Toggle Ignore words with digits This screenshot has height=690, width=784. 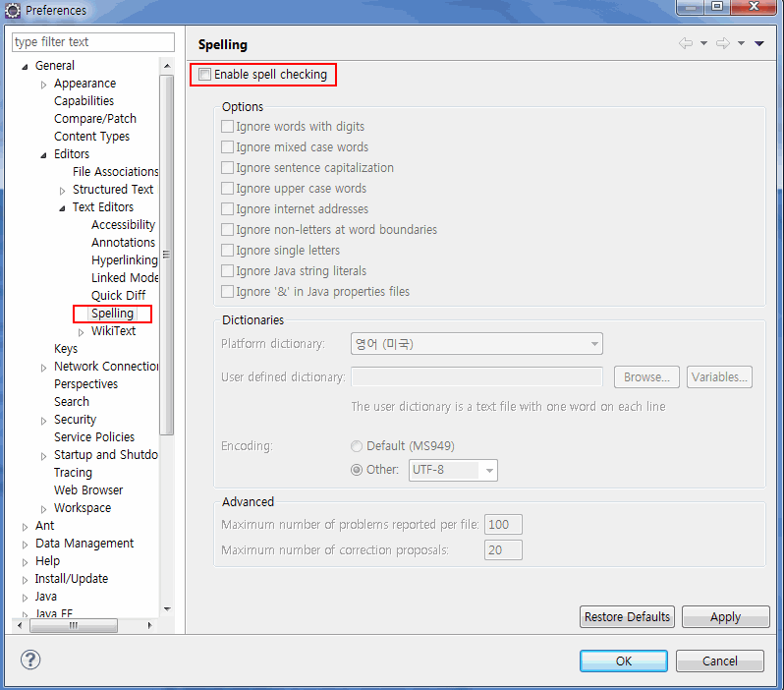pyautogui.click(x=228, y=126)
